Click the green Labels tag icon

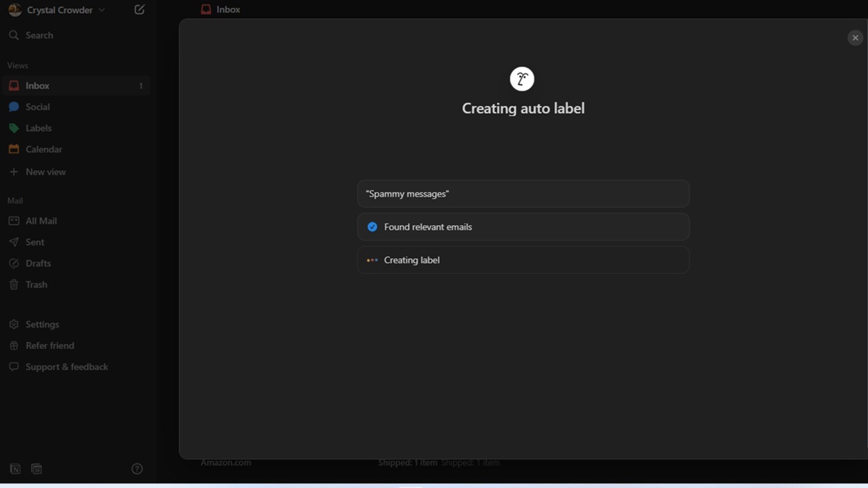click(x=14, y=128)
